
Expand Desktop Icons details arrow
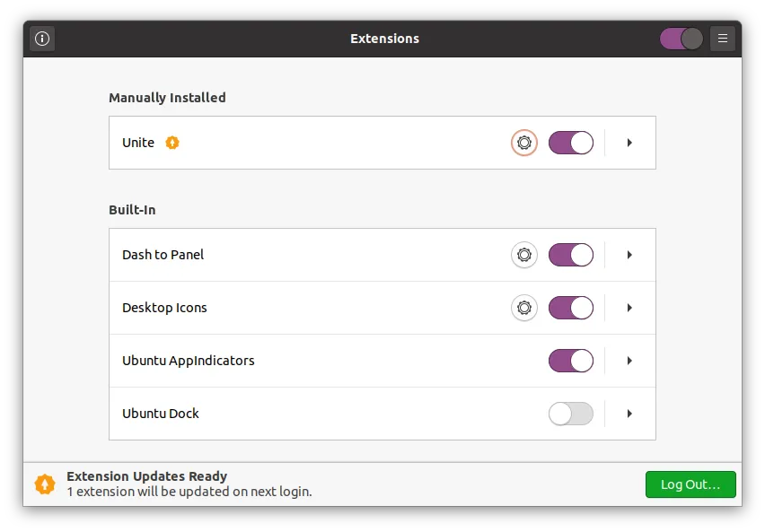click(x=629, y=308)
